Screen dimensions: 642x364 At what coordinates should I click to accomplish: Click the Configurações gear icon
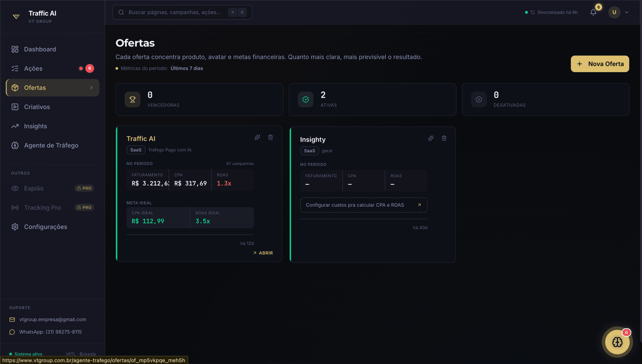15,227
